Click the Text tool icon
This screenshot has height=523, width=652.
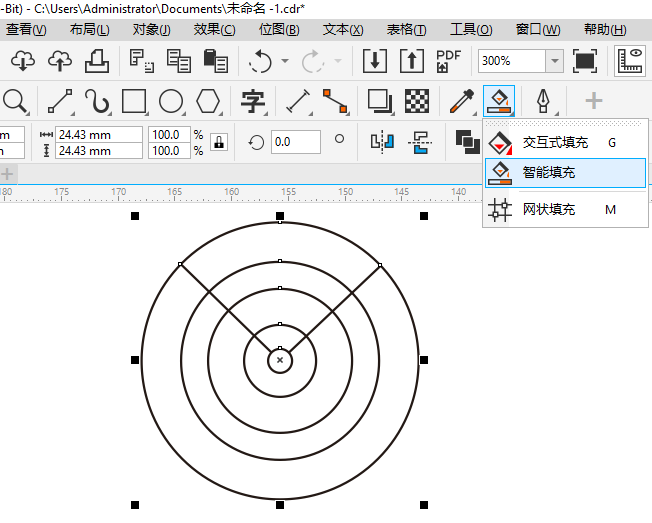[x=251, y=101]
